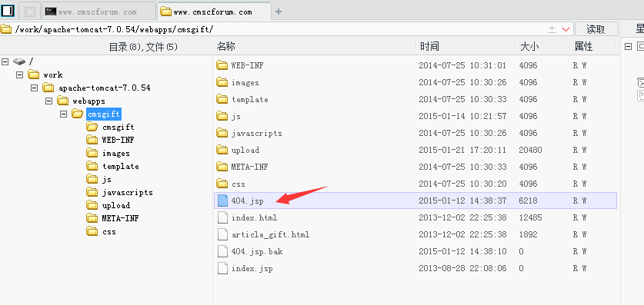
Task: Click 404.jsp file icon in list
Action: click(x=222, y=201)
